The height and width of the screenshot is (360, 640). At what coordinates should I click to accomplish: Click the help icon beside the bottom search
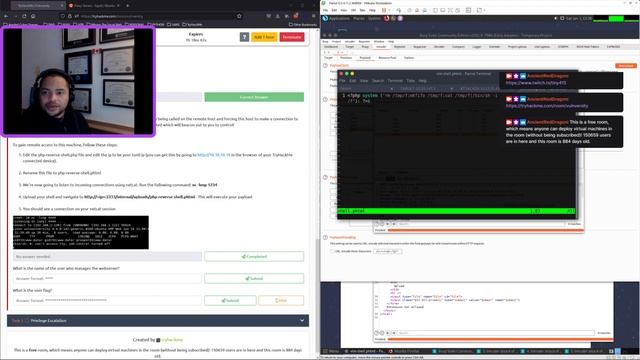tap(377, 333)
